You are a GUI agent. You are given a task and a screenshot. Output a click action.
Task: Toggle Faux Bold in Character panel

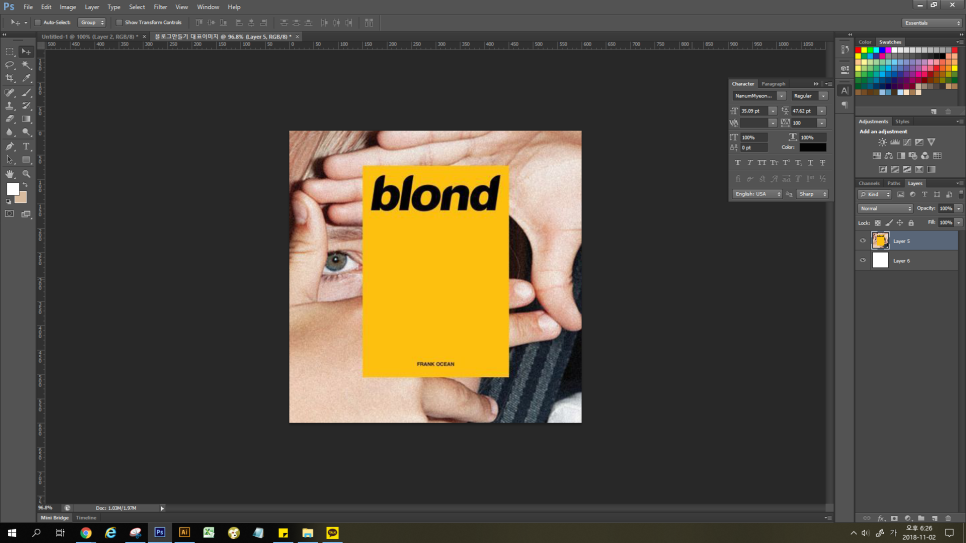click(737, 163)
